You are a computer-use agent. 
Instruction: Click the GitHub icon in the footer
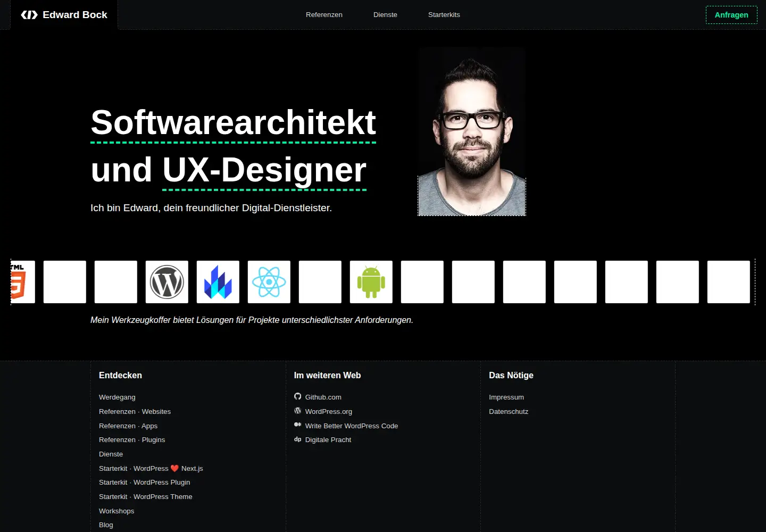coord(298,396)
